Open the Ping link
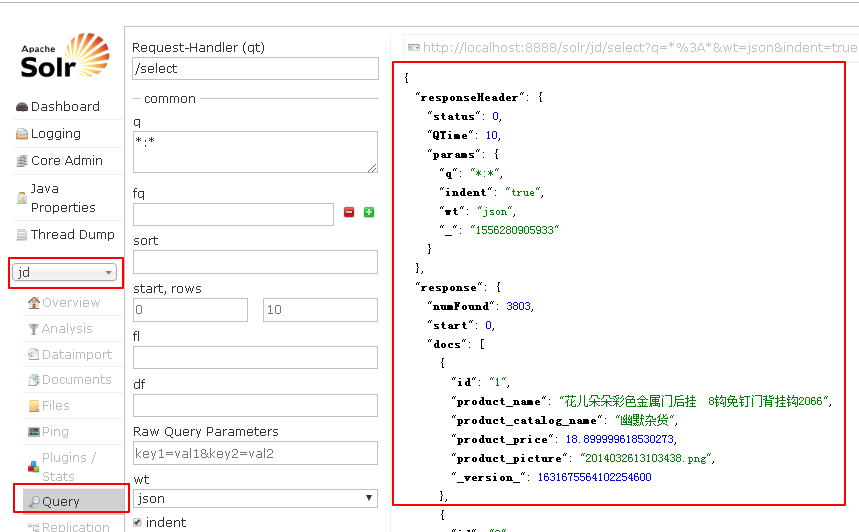Screen dimensions: 859x532 tap(55, 432)
